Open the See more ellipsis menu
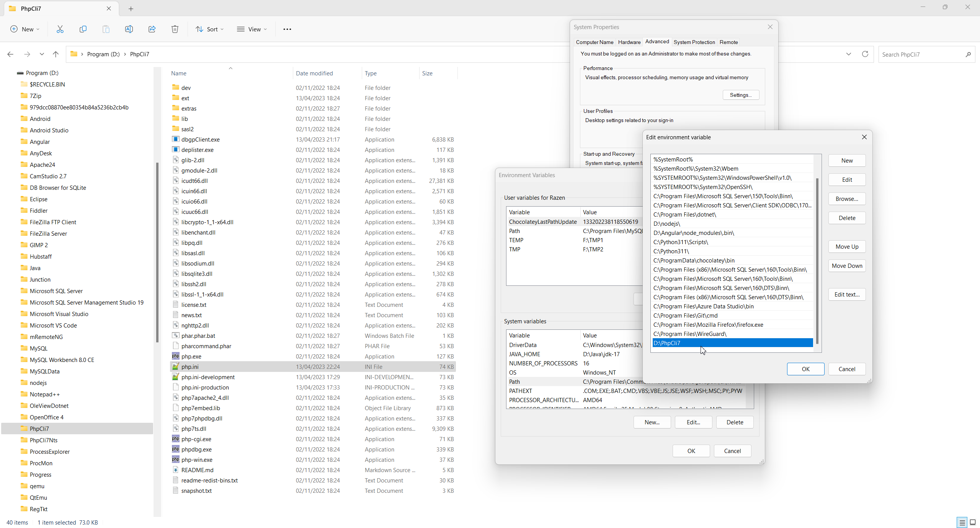The height and width of the screenshot is (528, 980). [x=287, y=29]
